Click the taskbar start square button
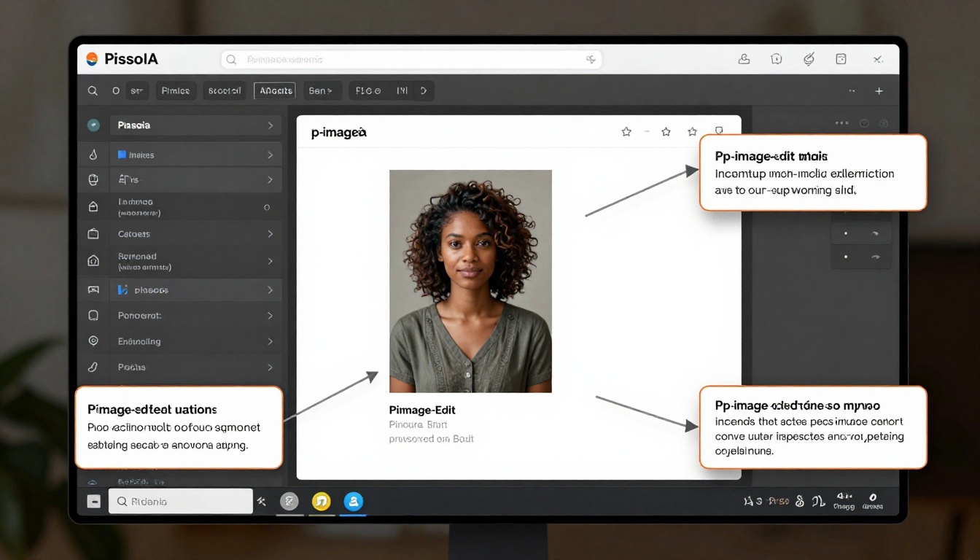 pos(93,502)
